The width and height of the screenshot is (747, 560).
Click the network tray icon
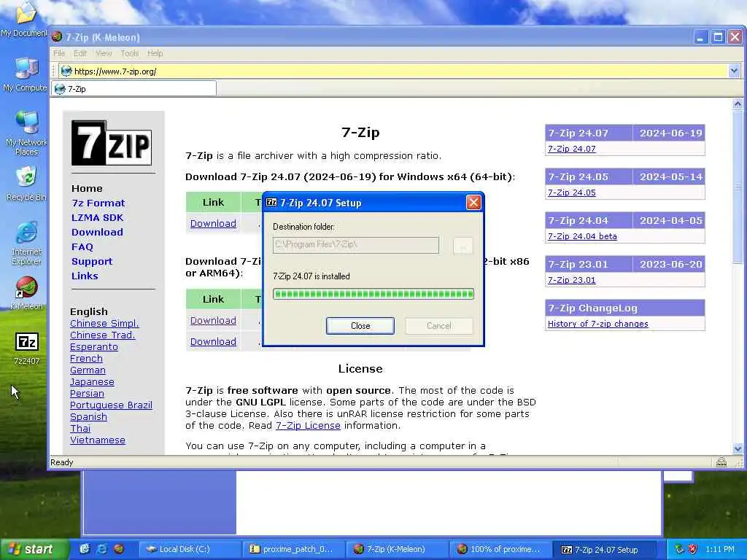(x=679, y=549)
